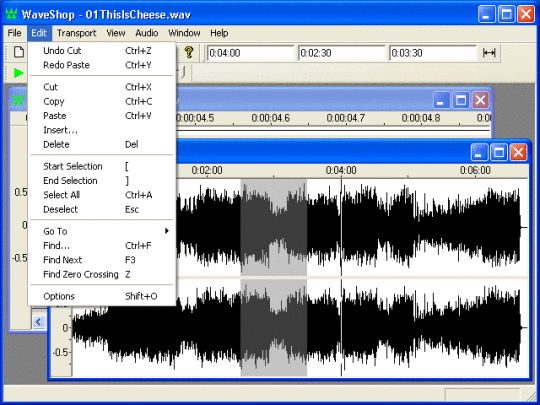Image resolution: width=540 pixels, height=405 pixels.
Task: Start playback with the green Play button
Action: [18, 73]
